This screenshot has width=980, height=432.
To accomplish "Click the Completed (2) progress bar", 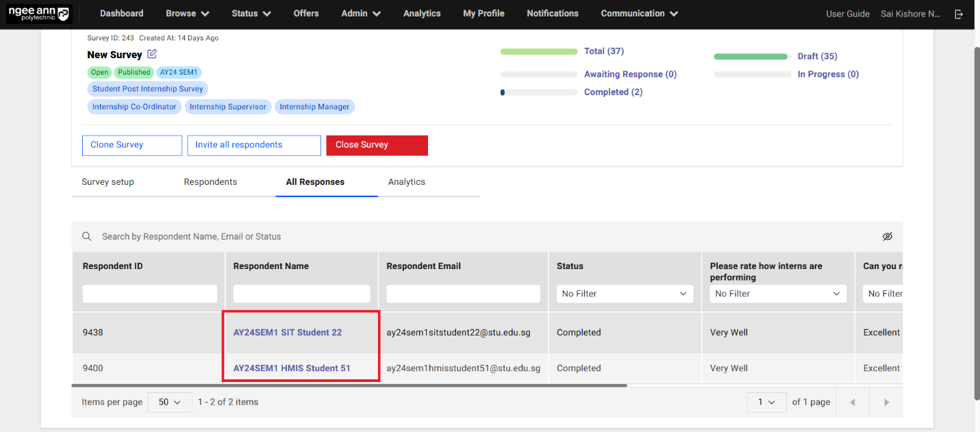I will pyautogui.click(x=538, y=92).
